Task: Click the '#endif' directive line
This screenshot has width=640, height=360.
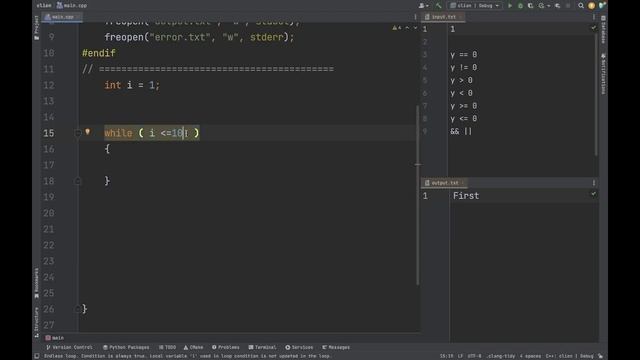Action: [x=99, y=53]
